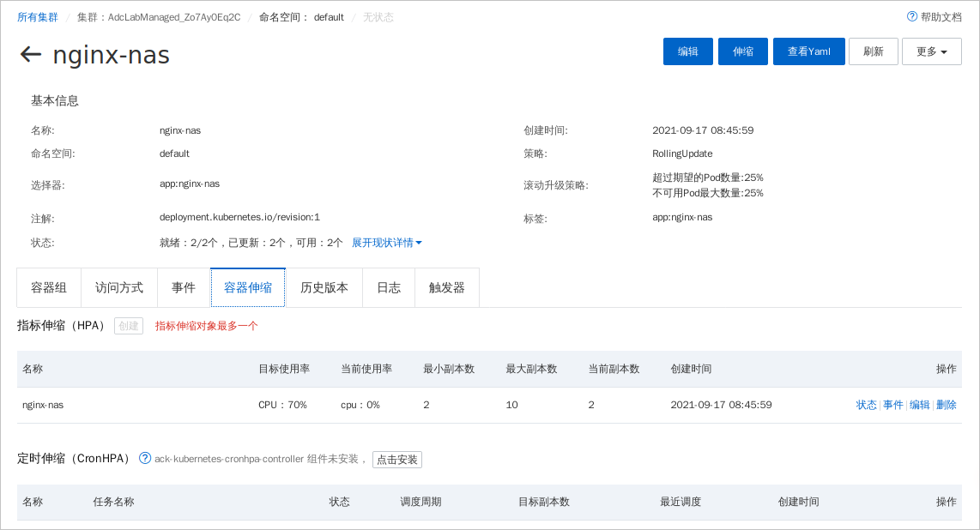Click the 无状态 breadcrumb text
The width and height of the screenshot is (980, 530).
pos(378,17)
